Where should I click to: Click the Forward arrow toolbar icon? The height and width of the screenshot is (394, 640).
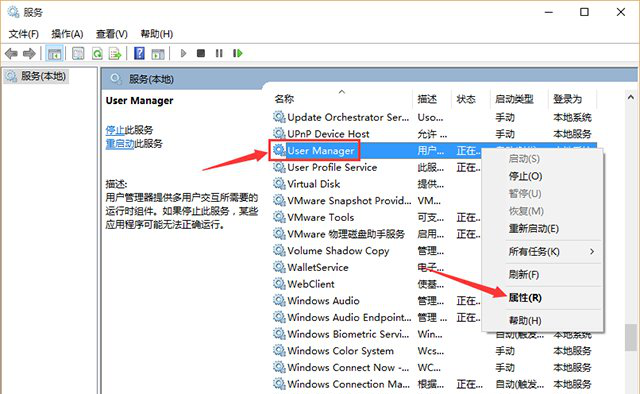[x=29, y=53]
